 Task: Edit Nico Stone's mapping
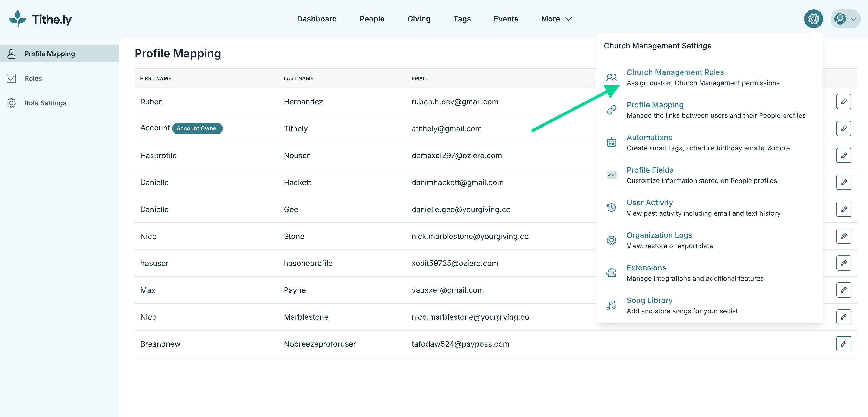(843, 236)
